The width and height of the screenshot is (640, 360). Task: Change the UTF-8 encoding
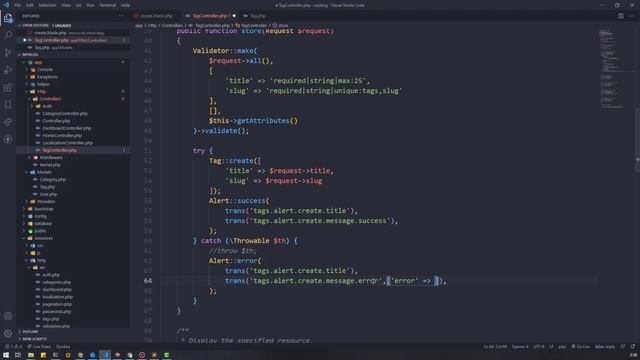(x=539, y=347)
